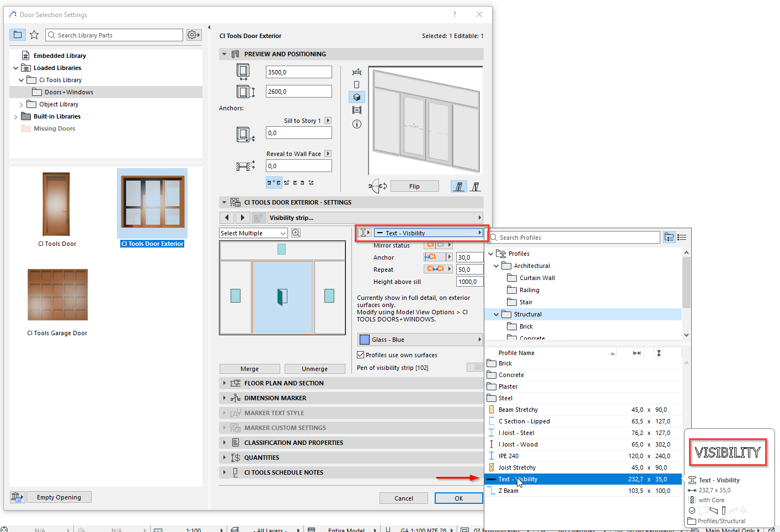Image resolution: width=780 pixels, height=532 pixels.
Task: Show favorites with the star icon
Action: click(x=34, y=35)
